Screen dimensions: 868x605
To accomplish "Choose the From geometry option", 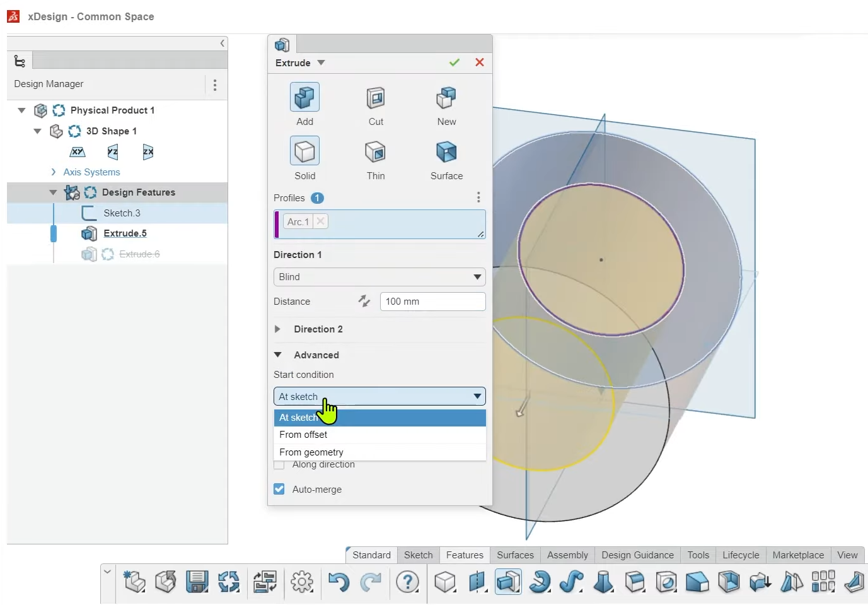I will (x=379, y=452).
